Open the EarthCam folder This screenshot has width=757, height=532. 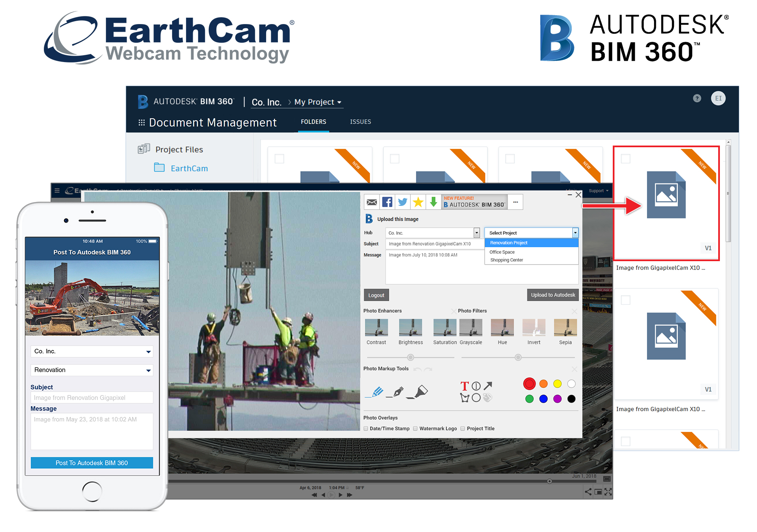[181, 168]
